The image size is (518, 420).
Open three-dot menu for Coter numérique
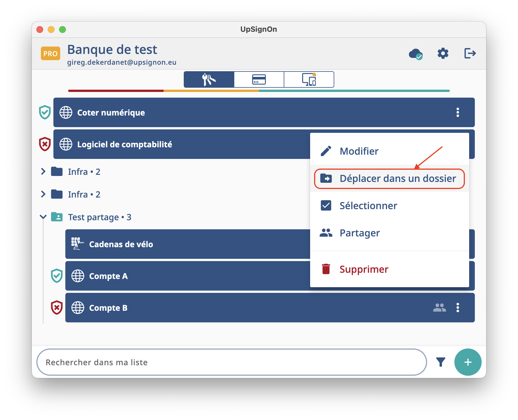458,112
